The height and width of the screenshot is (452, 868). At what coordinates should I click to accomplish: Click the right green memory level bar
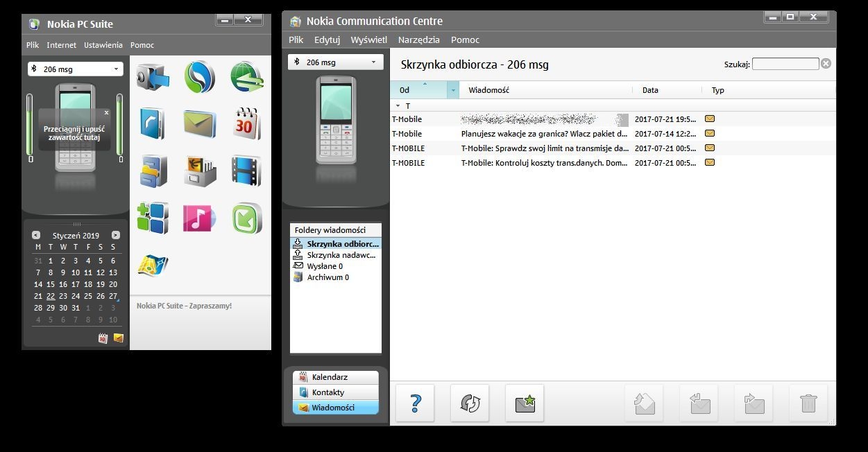coord(120,125)
